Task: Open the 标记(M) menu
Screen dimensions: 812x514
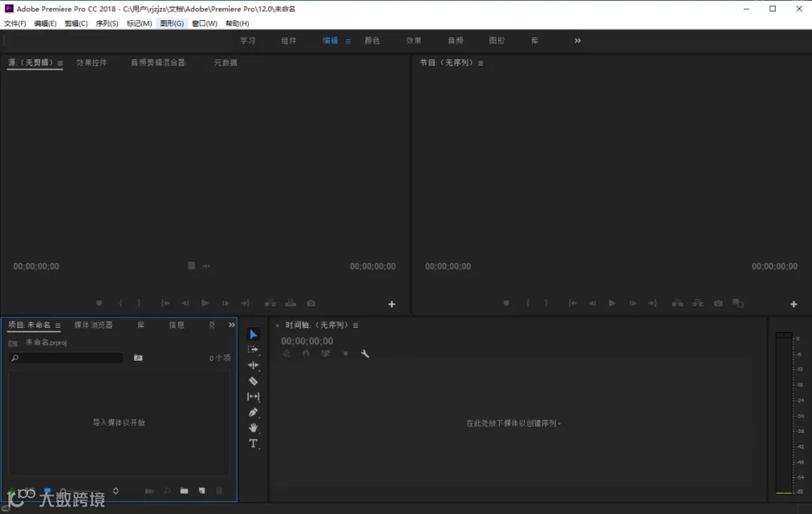Action: pos(139,24)
